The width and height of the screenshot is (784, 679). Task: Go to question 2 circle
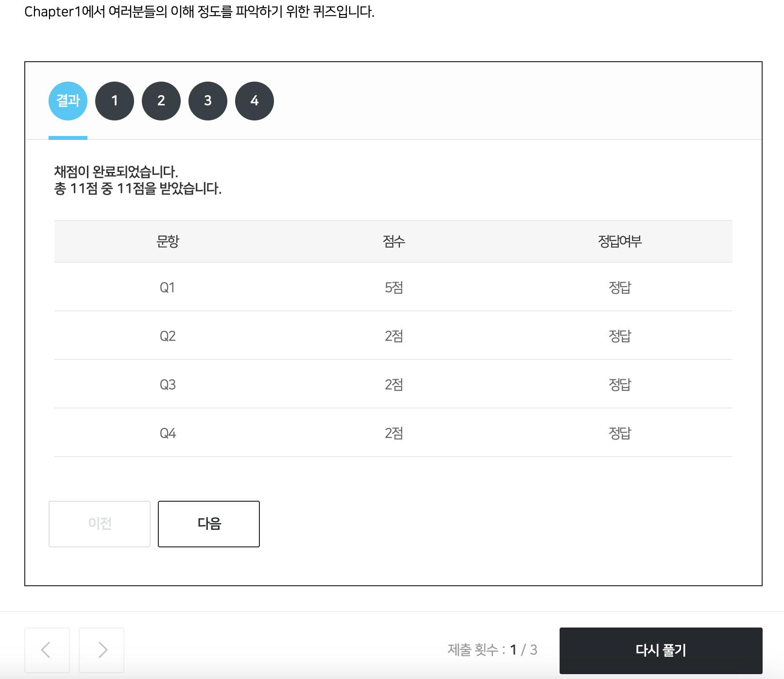[x=161, y=101]
